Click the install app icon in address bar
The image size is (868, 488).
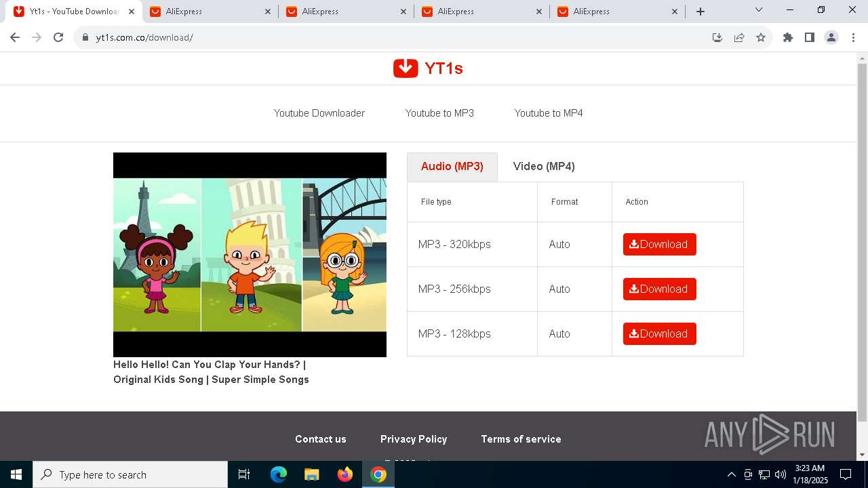click(x=717, y=37)
